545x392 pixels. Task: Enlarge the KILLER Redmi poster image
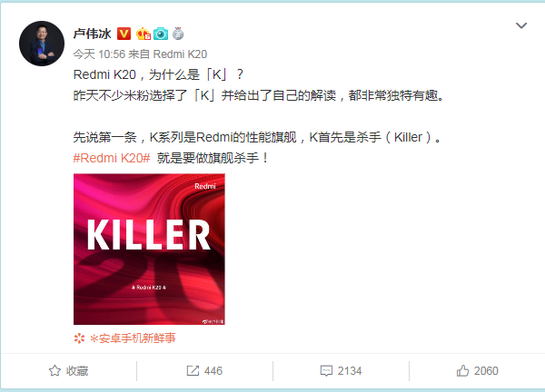click(x=149, y=249)
